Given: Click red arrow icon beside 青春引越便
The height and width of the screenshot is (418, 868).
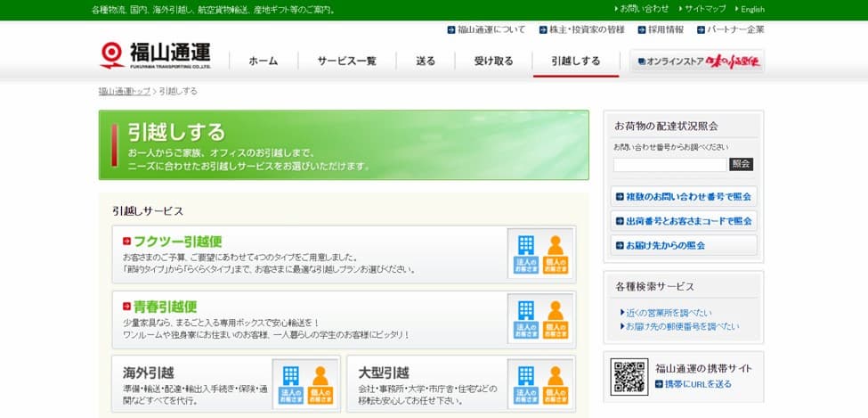Looking at the screenshot, I should click(126, 307).
